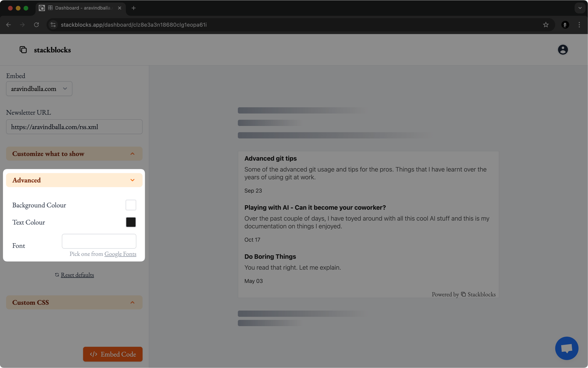The height and width of the screenshot is (368, 588).
Task: Collapse the Advanced section
Action: (x=74, y=180)
